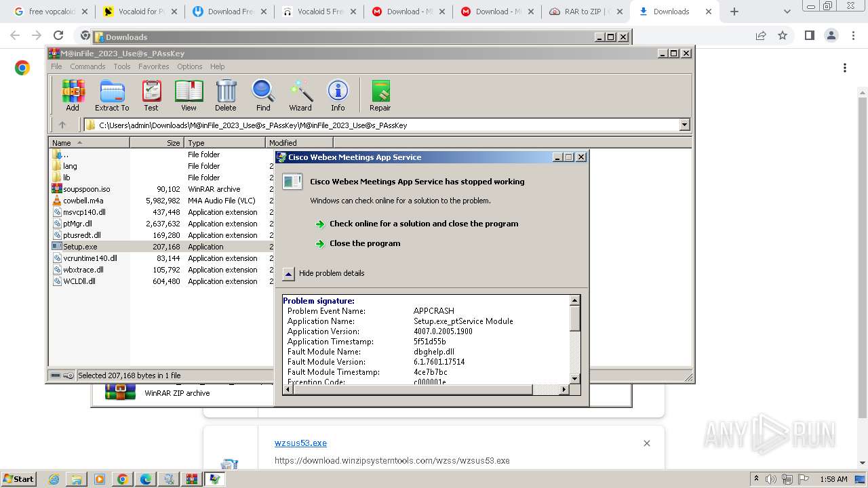Open a new Chrome tab

coord(734,12)
